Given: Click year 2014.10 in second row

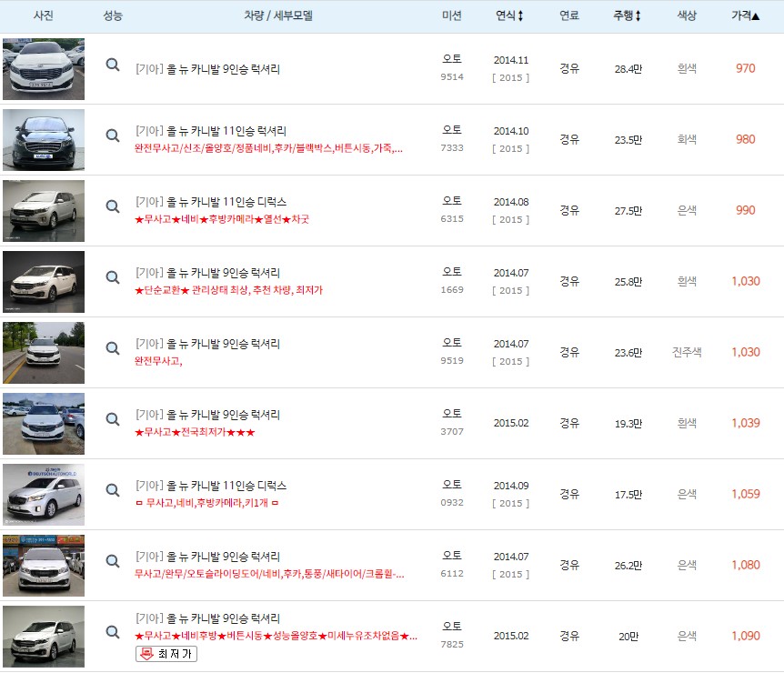Looking at the screenshot, I should (511, 132).
